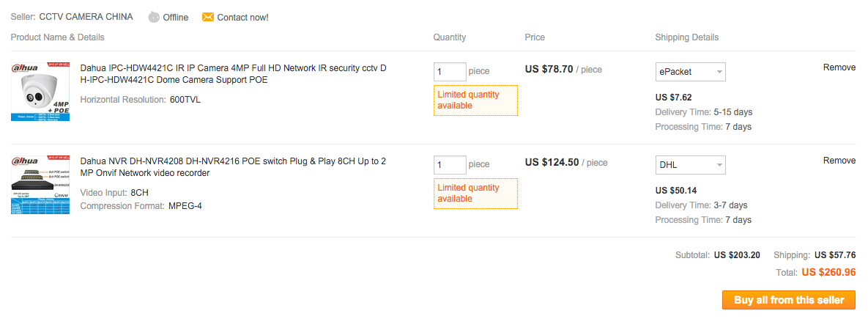Open the Contact now! link

pyautogui.click(x=242, y=17)
